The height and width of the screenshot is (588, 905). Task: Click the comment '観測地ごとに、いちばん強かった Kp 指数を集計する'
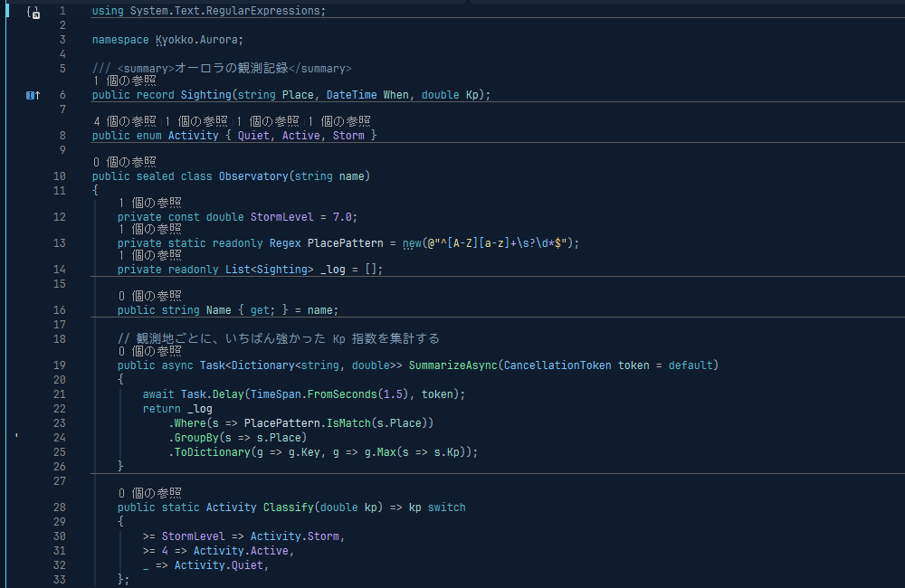(x=288, y=338)
